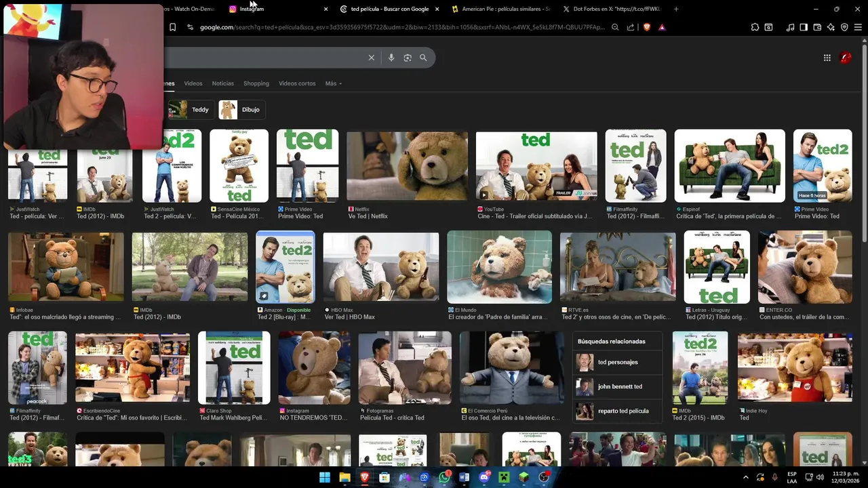Open El Mundo Ted in bathtub image
Image resolution: width=868 pixels, height=488 pixels.
499,267
